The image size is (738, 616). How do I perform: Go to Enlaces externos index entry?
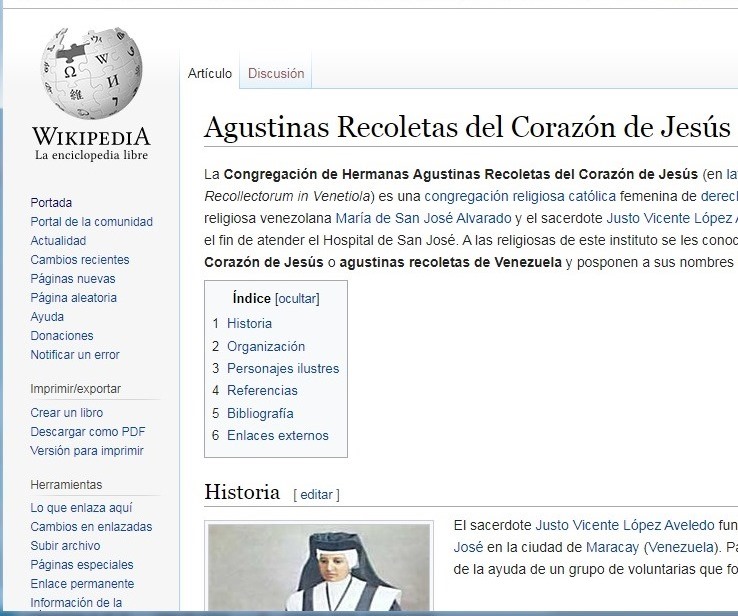(x=277, y=435)
